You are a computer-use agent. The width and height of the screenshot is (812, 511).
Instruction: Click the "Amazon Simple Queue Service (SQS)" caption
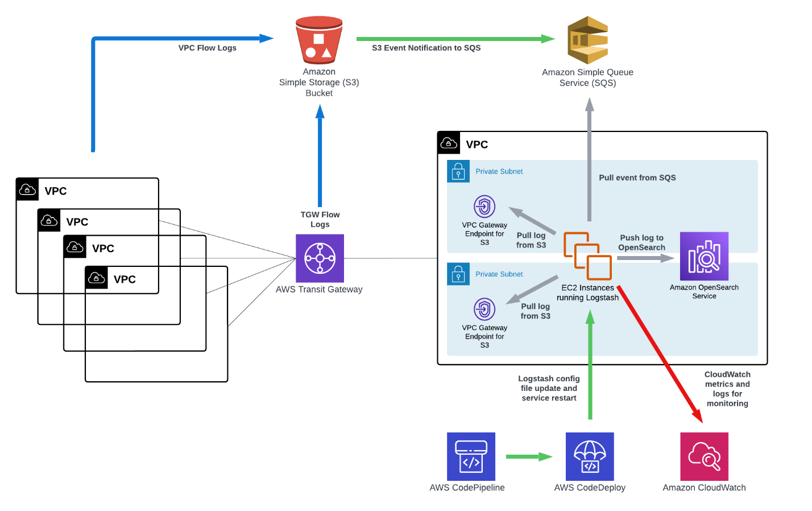click(588, 77)
